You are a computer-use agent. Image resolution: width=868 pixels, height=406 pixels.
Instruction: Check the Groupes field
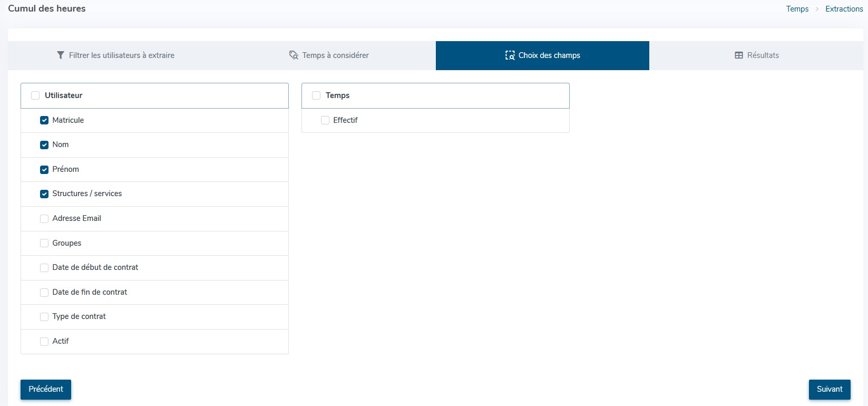[x=44, y=243]
